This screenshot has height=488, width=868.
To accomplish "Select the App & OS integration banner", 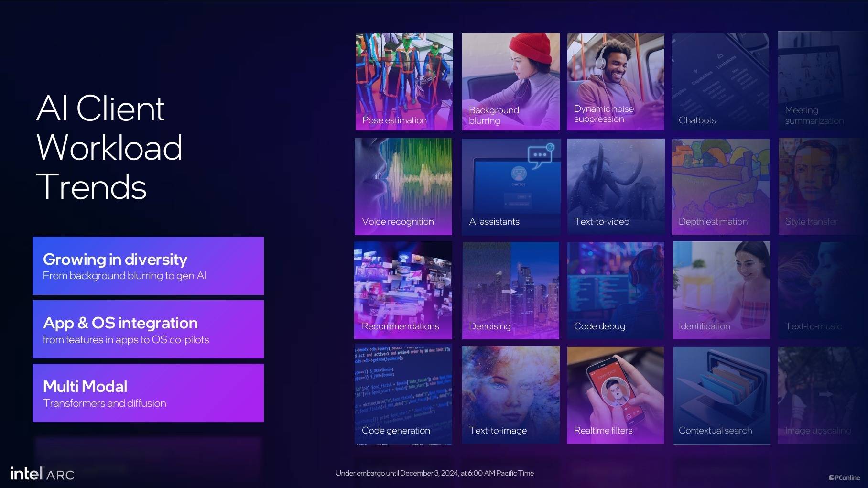I will (x=148, y=329).
